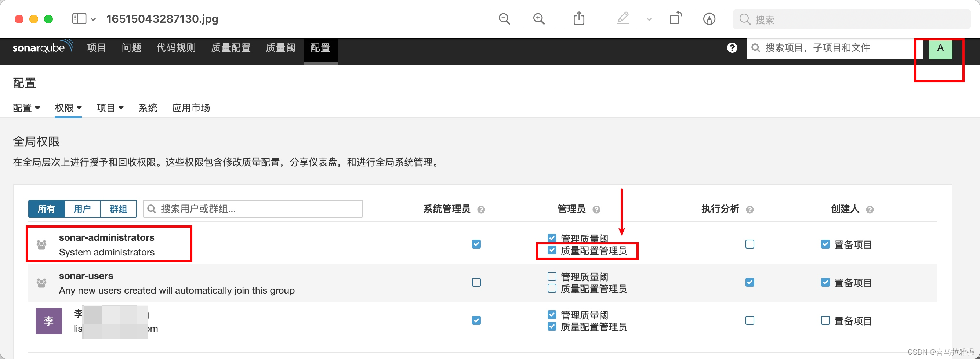Rotate image using rotate icon
The width and height of the screenshot is (980, 359).
675,18
